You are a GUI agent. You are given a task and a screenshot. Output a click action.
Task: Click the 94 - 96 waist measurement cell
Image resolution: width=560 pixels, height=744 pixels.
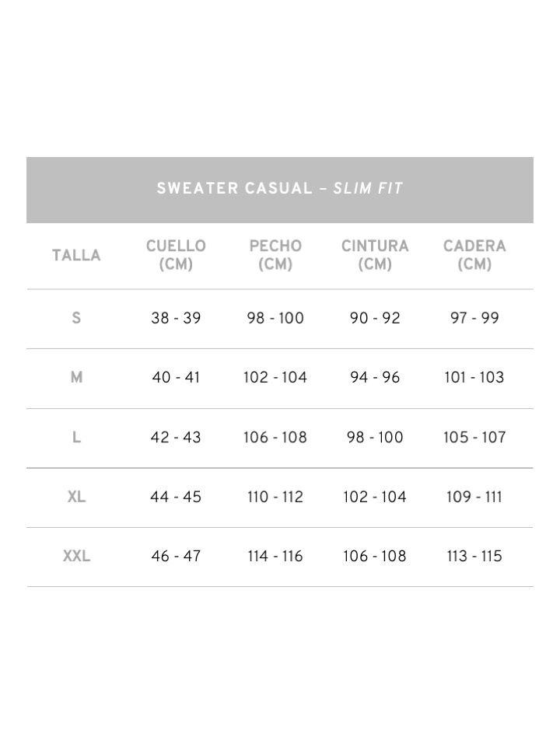tap(375, 378)
